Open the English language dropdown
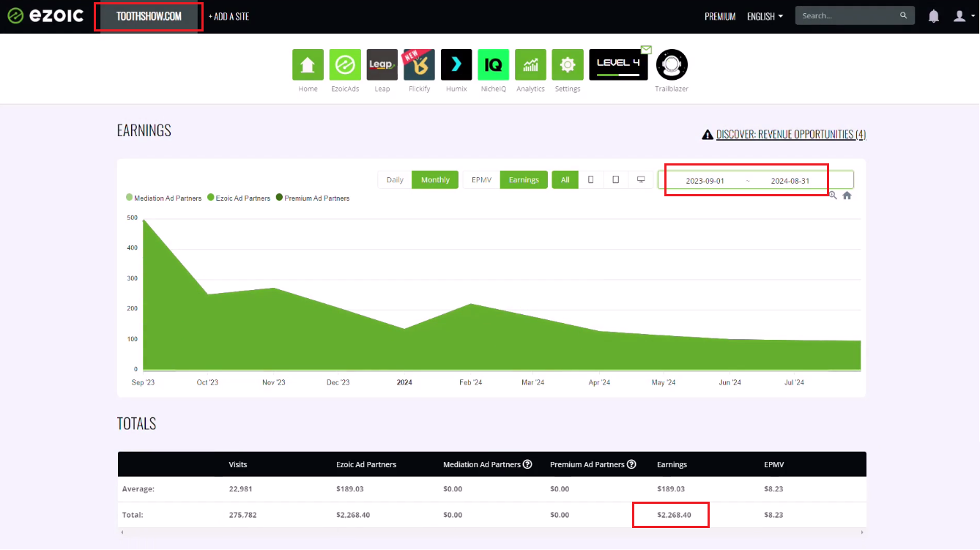Image resolution: width=980 pixels, height=550 pixels. [x=765, y=16]
